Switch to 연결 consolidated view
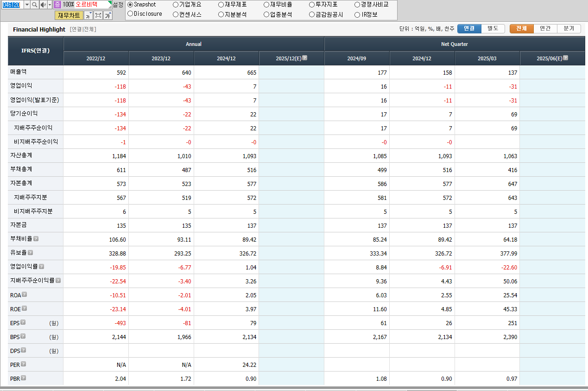Image resolution: width=588 pixels, height=391 pixels. [x=469, y=29]
